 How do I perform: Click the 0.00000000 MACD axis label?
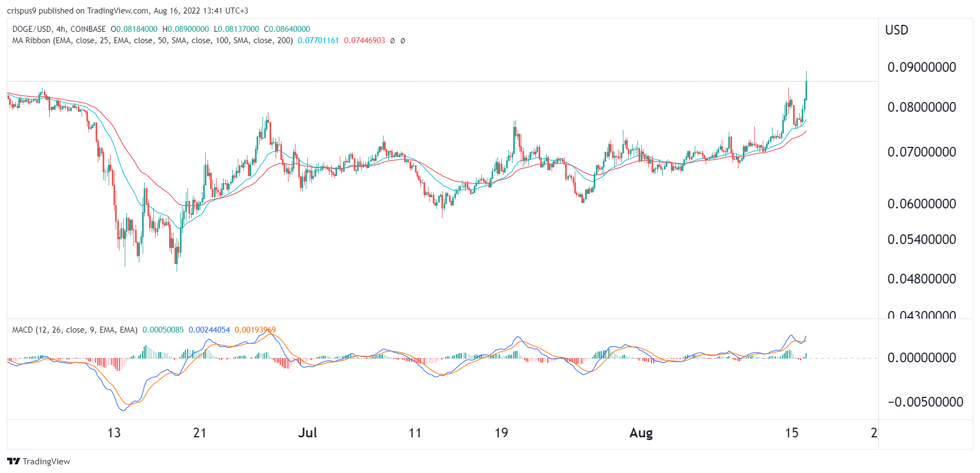922,358
